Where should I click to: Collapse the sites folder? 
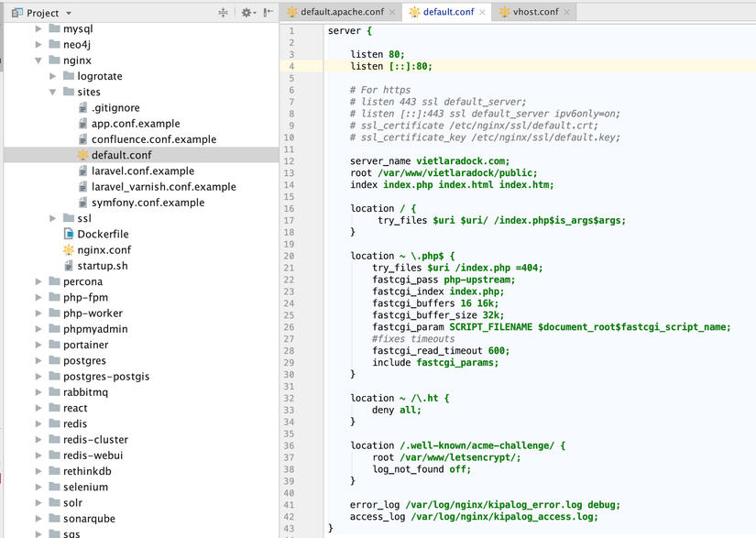click(53, 93)
